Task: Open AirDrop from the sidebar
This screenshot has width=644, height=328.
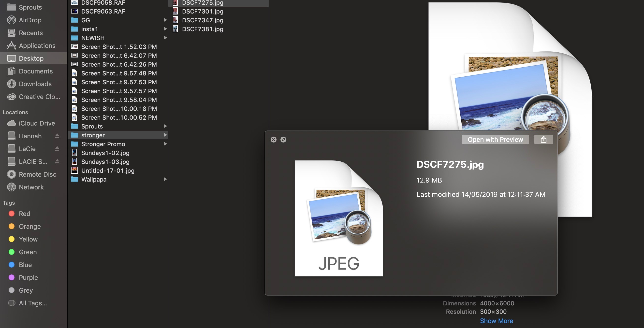Action: (30, 20)
